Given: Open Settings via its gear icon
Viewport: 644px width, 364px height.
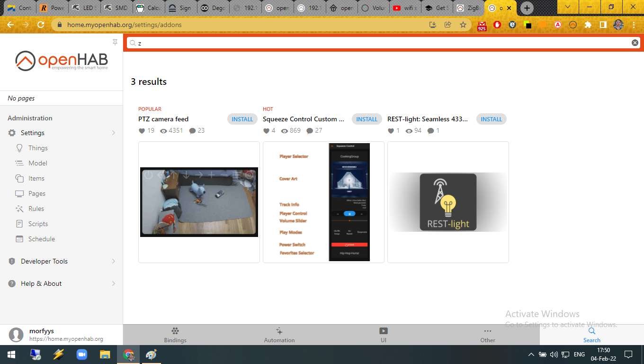Looking at the screenshot, I should click(12, 133).
